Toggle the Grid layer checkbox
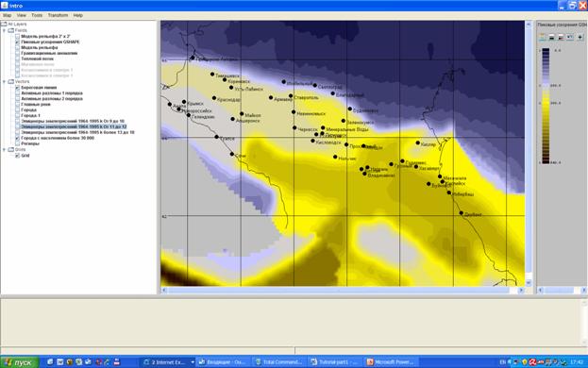The width and height of the screenshot is (588, 368). [17, 156]
